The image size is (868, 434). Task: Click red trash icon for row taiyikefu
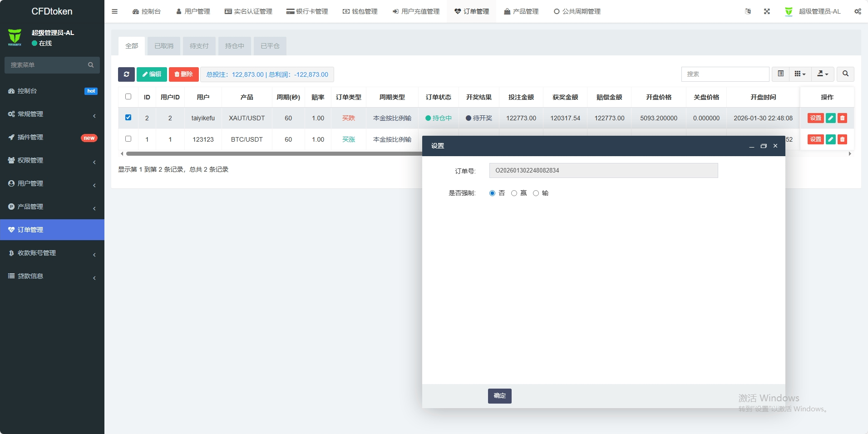(x=842, y=118)
